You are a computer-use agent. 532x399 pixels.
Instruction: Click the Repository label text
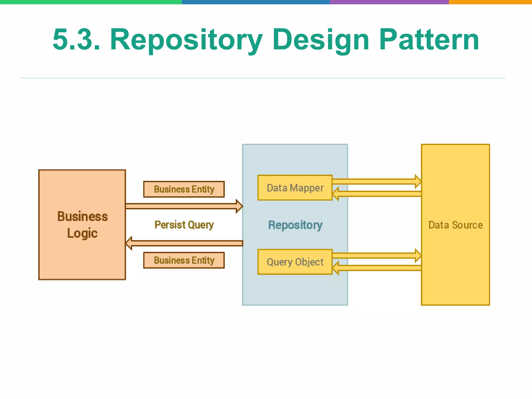(295, 225)
